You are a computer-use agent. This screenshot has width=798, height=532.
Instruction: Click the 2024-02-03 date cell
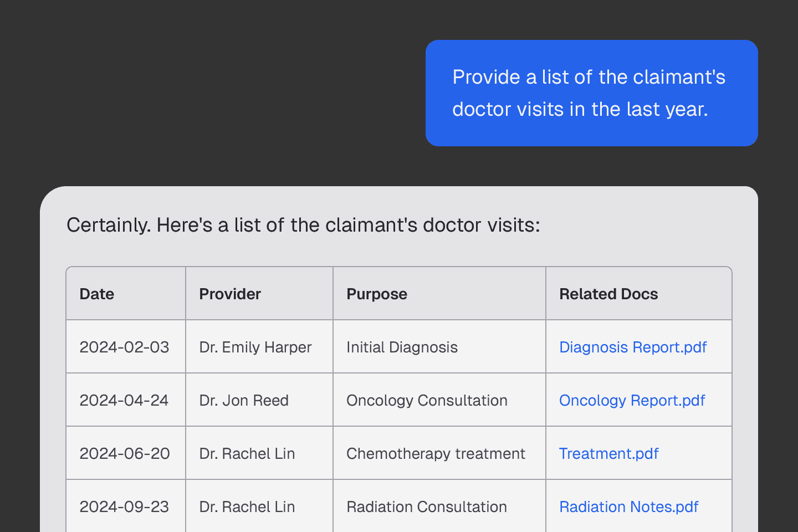click(x=124, y=347)
